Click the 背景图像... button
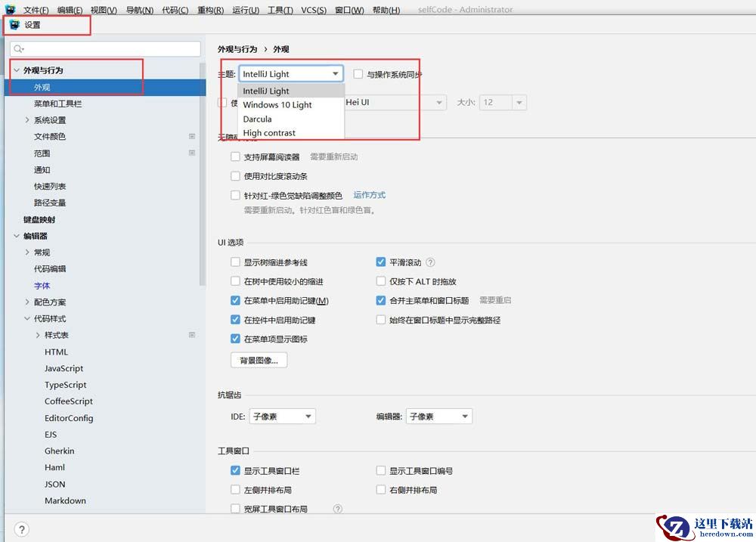 point(259,361)
